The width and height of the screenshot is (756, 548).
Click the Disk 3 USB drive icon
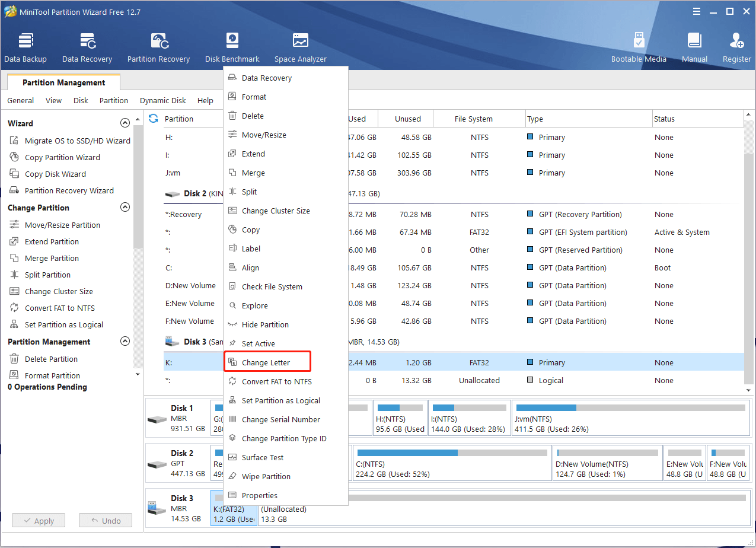point(157,508)
